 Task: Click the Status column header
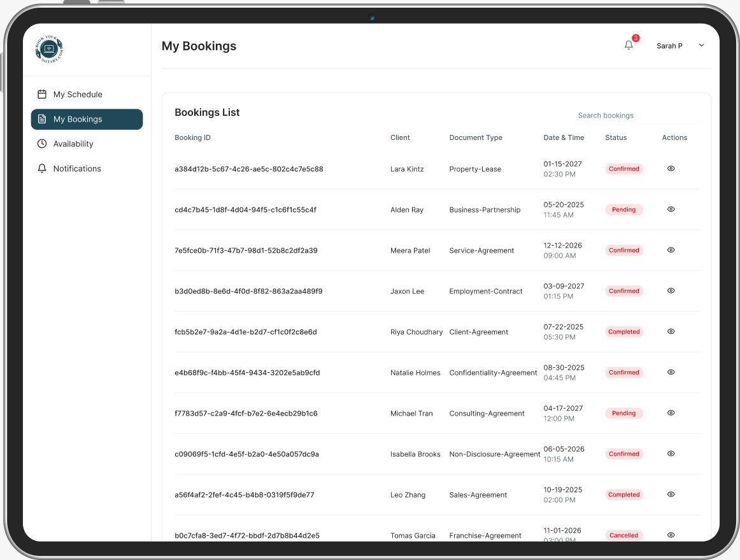(x=616, y=137)
